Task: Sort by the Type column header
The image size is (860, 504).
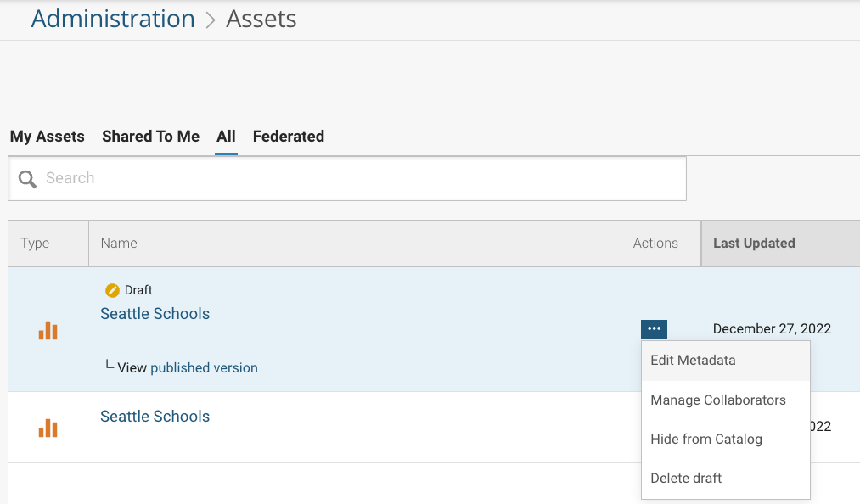Action: click(x=48, y=244)
